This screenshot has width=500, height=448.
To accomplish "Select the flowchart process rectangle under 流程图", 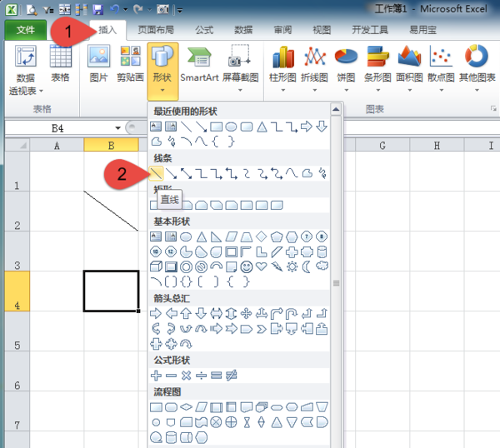I will [x=156, y=407].
